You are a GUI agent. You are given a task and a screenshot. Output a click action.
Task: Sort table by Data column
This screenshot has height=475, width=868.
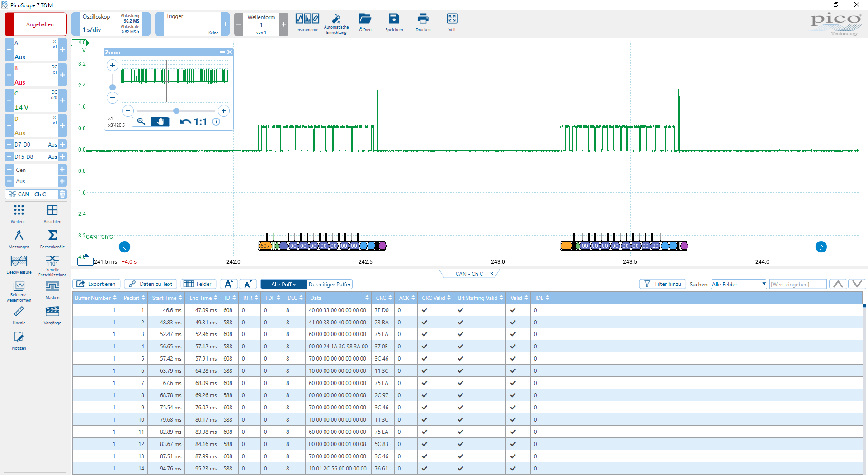click(x=339, y=298)
